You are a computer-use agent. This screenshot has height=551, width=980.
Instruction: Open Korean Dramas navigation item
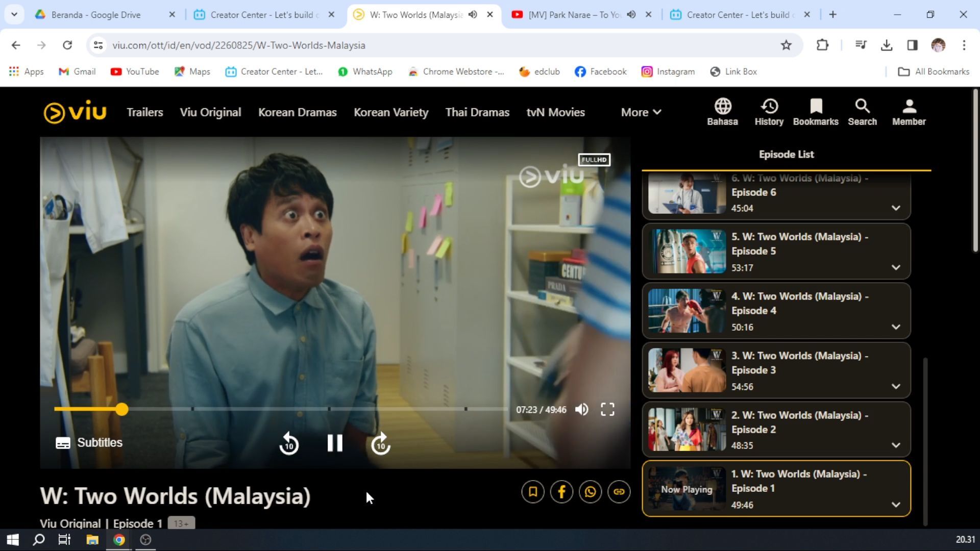tap(297, 112)
